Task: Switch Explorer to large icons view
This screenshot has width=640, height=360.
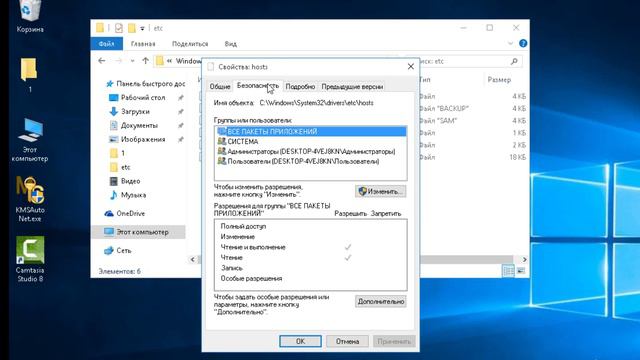Action: tap(521, 271)
